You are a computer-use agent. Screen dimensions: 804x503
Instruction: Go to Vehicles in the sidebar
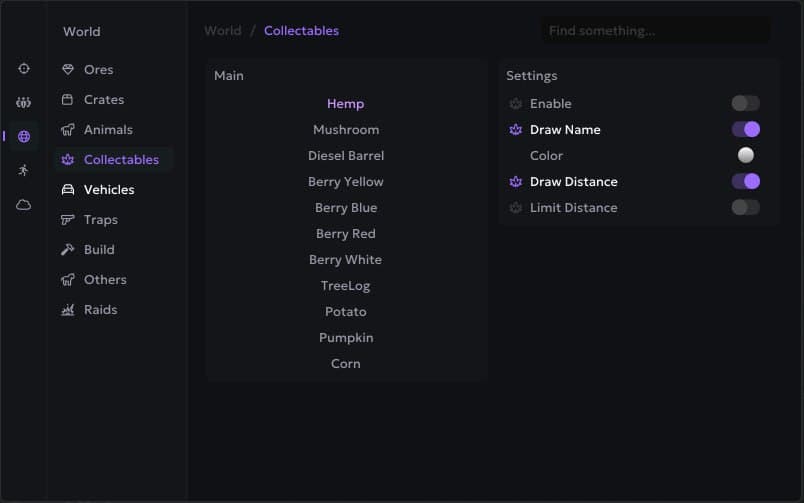pyautogui.click(x=108, y=190)
